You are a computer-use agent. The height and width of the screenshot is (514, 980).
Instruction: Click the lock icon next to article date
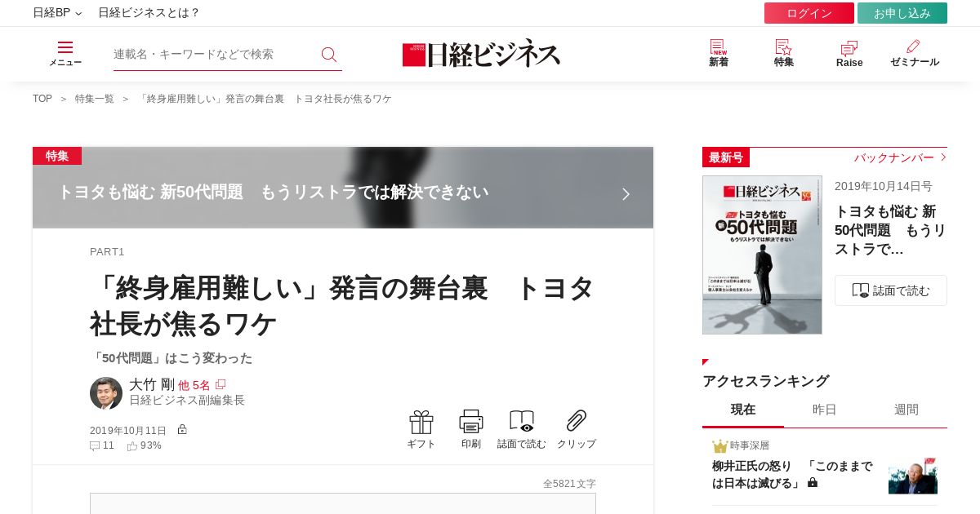[182, 429]
